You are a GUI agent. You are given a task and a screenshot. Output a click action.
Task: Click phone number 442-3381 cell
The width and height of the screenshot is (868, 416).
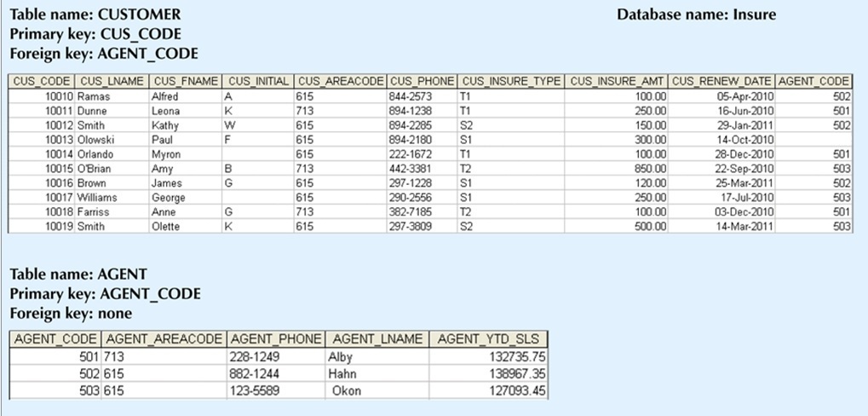(x=422, y=169)
